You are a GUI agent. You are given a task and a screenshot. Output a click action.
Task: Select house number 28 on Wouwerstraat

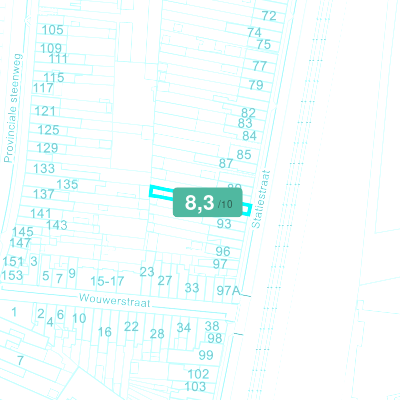coord(157,334)
